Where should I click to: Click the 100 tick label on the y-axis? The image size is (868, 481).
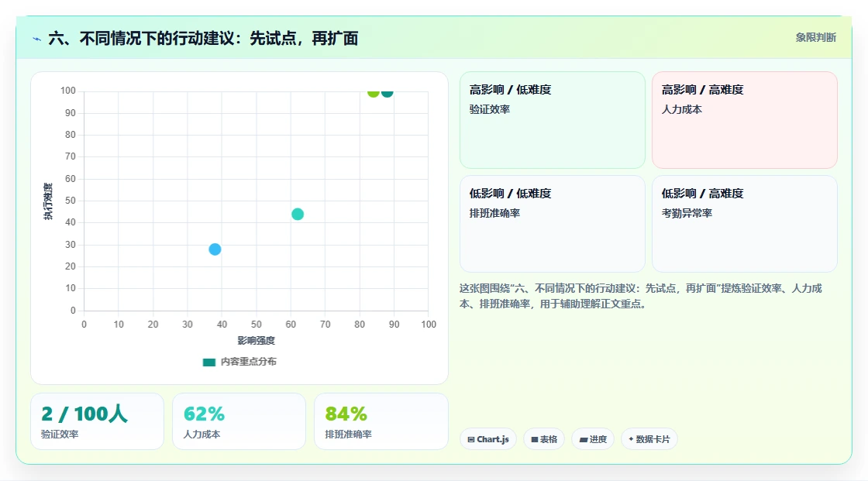[68, 90]
